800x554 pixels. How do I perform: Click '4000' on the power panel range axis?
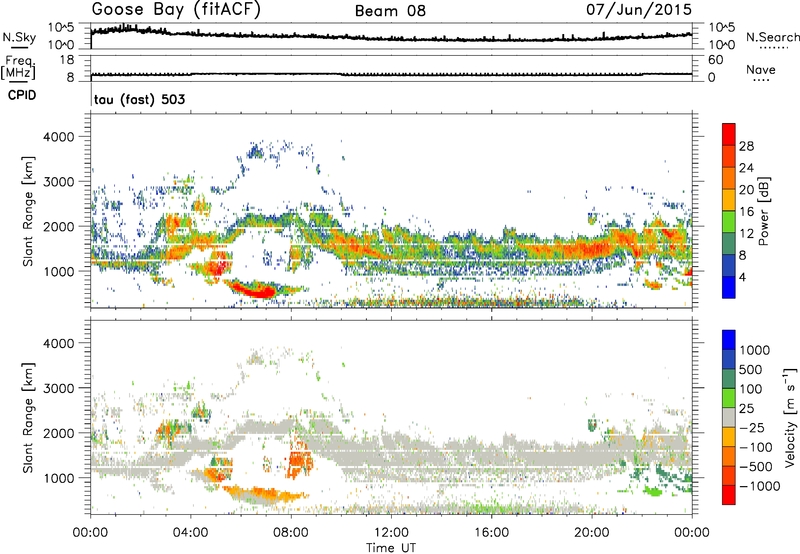(59, 136)
